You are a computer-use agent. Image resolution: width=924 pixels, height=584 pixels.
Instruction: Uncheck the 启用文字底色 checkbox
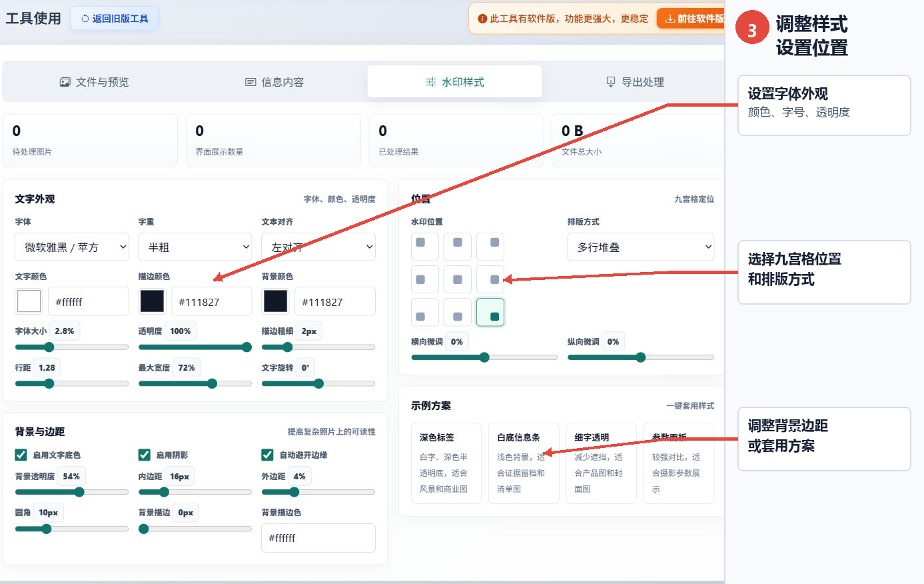[x=21, y=455]
